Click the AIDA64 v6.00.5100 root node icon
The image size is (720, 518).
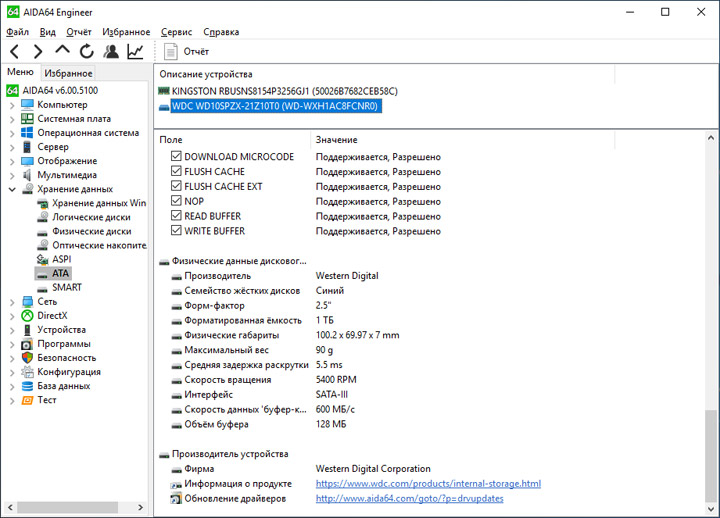[x=12, y=90]
